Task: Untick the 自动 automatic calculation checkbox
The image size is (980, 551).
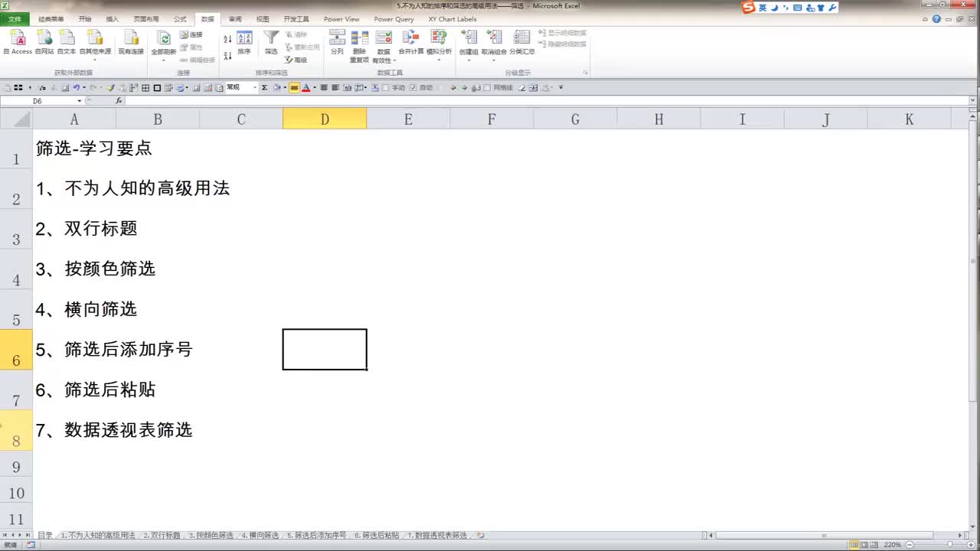Action: (x=413, y=88)
